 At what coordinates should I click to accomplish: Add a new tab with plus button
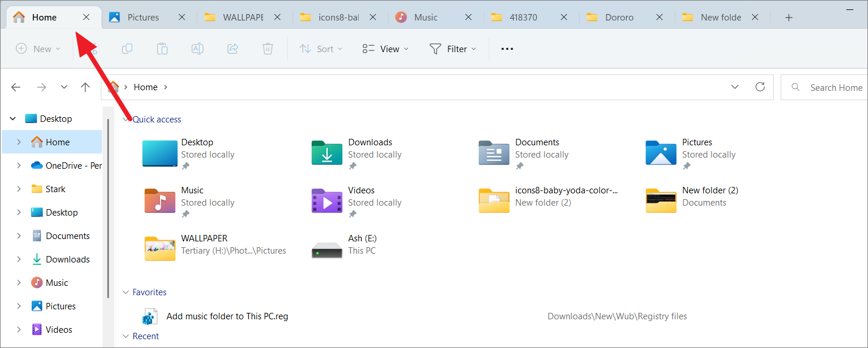point(789,18)
